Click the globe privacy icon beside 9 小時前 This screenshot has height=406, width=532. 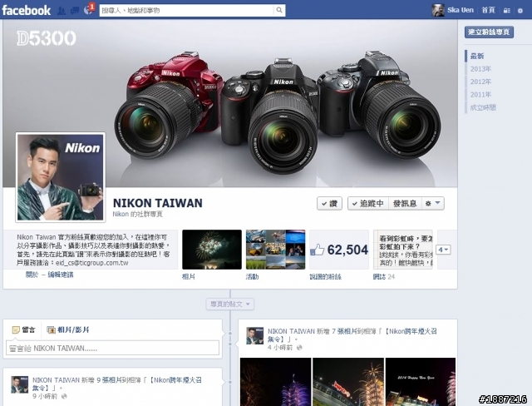click(64, 396)
